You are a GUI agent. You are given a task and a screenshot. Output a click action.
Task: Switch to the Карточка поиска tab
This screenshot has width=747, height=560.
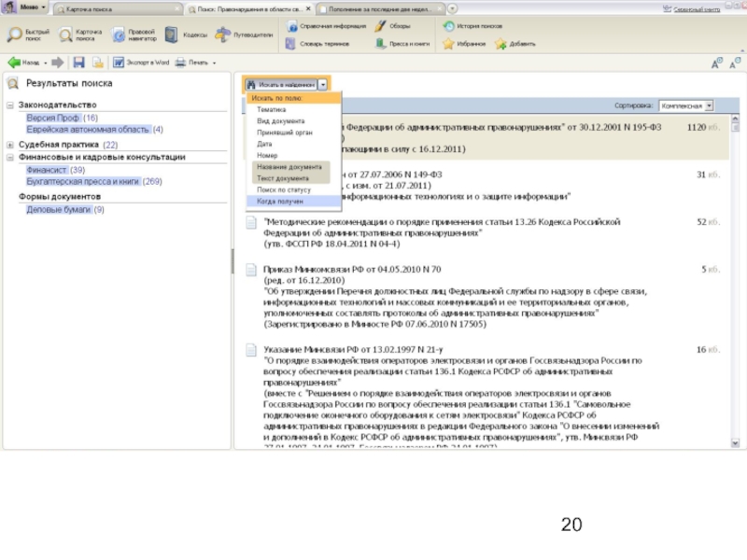117,9
